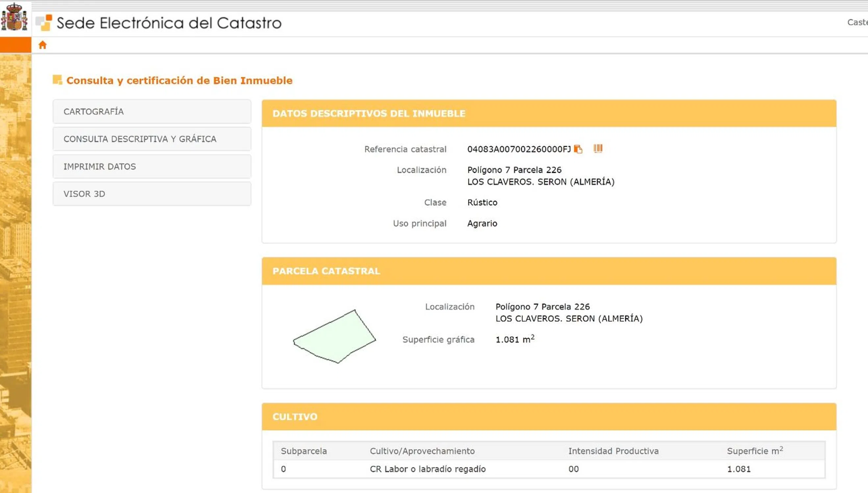Viewport: 868px width, 493px height.
Task: Select the CR Labor o labradío regadío row
Action: (427, 469)
